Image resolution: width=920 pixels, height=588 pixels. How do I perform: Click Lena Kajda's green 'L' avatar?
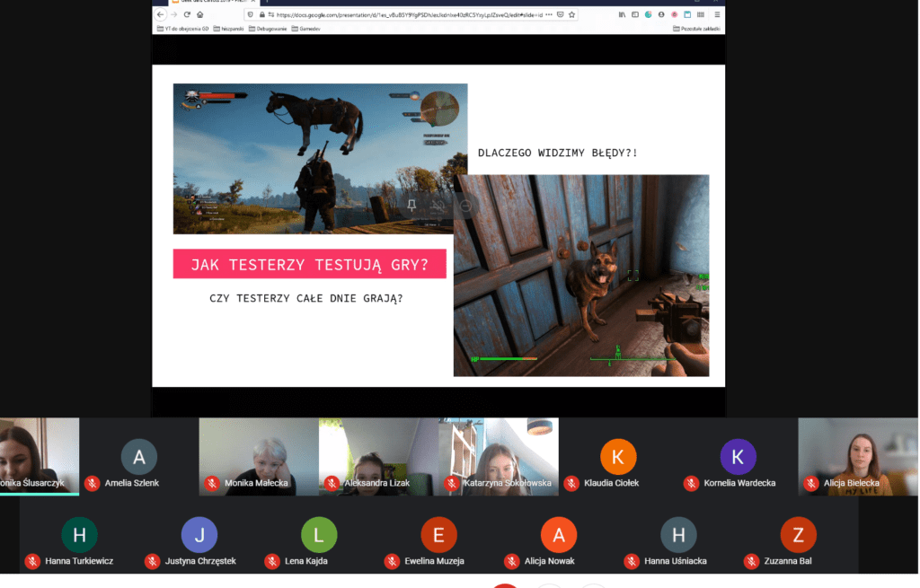click(319, 535)
